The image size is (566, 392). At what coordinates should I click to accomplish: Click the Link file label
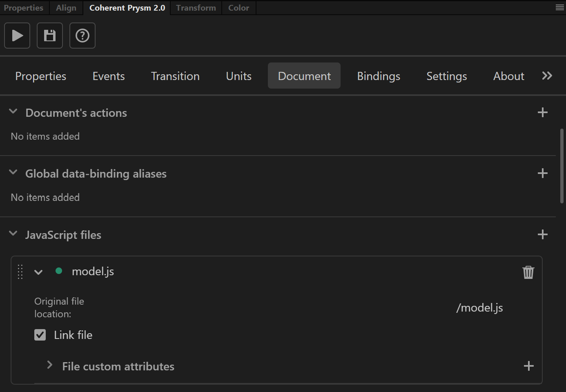pyautogui.click(x=74, y=335)
